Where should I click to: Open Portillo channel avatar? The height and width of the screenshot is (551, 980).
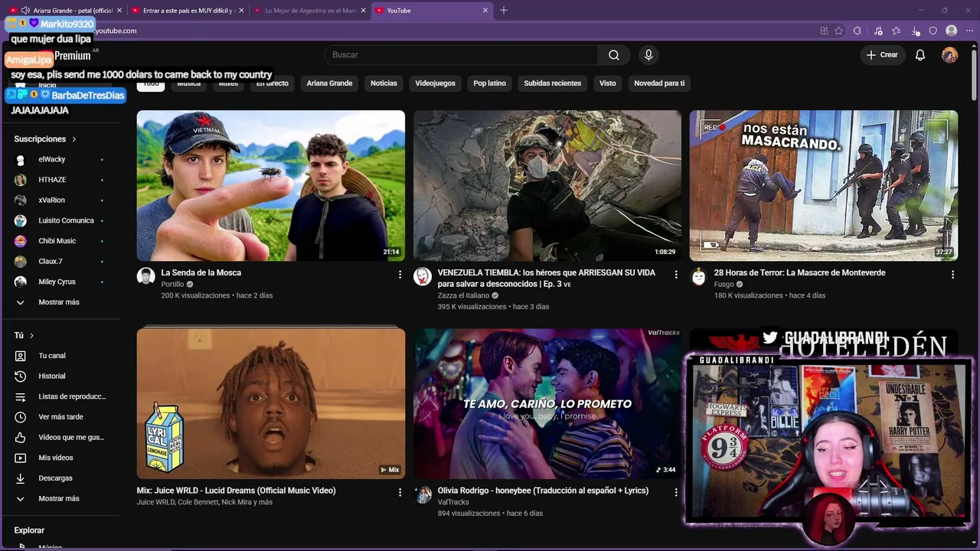coord(145,276)
